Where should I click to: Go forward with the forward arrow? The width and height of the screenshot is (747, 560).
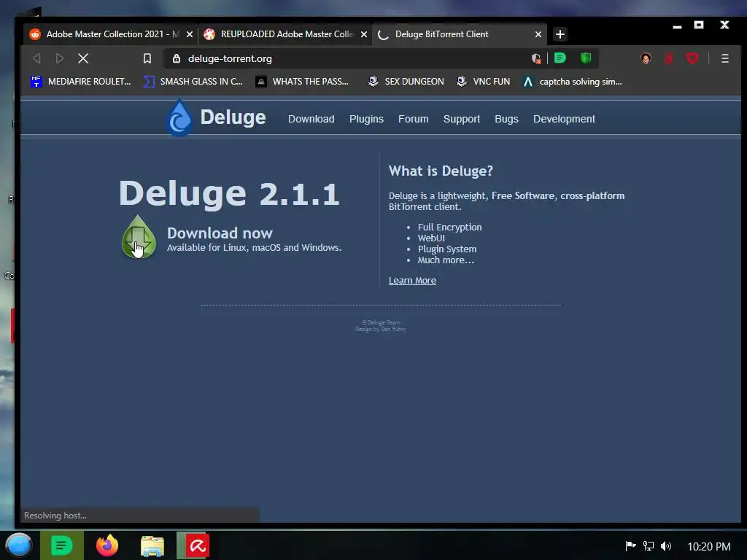tap(60, 58)
